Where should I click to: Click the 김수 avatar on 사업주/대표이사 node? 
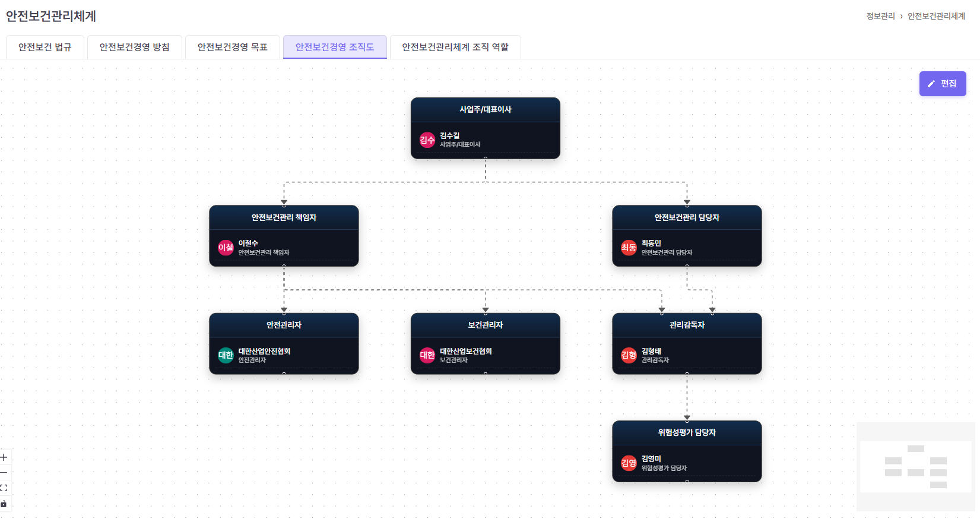pos(427,140)
